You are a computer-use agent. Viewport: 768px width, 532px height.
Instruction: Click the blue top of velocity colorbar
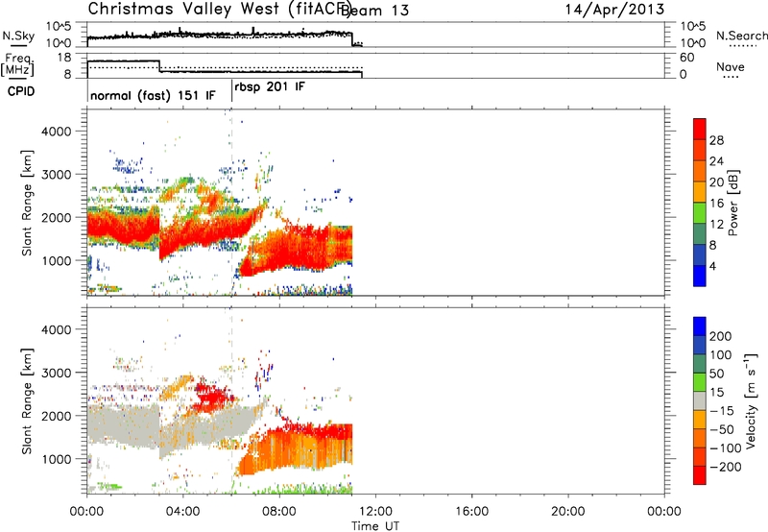point(700,326)
